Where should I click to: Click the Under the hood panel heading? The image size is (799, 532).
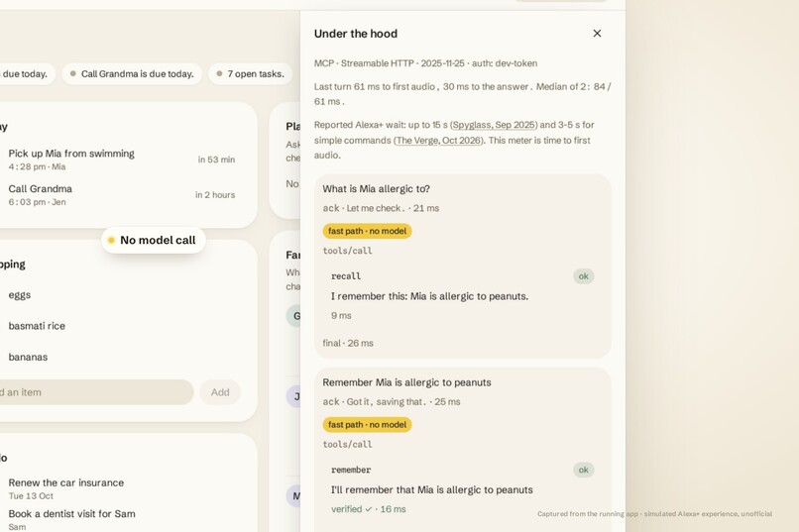356,34
